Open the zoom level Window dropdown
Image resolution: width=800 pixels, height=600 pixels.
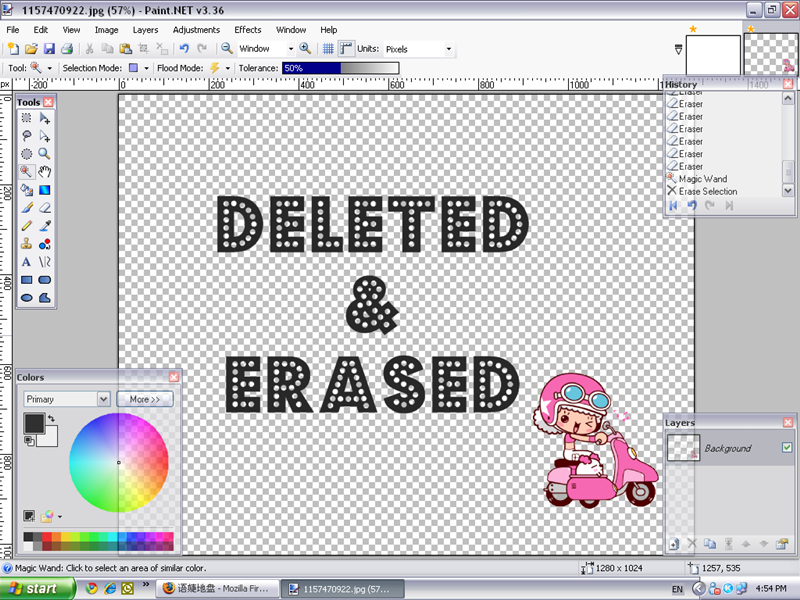pos(291,48)
